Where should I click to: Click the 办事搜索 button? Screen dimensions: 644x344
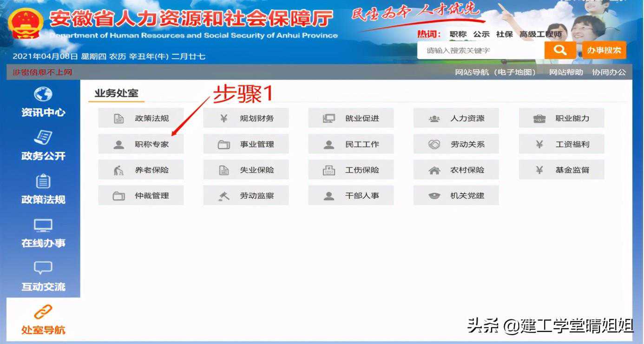click(x=604, y=50)
